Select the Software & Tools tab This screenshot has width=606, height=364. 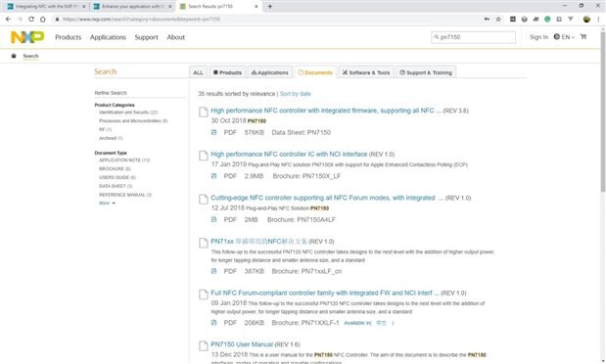(366, 72)
